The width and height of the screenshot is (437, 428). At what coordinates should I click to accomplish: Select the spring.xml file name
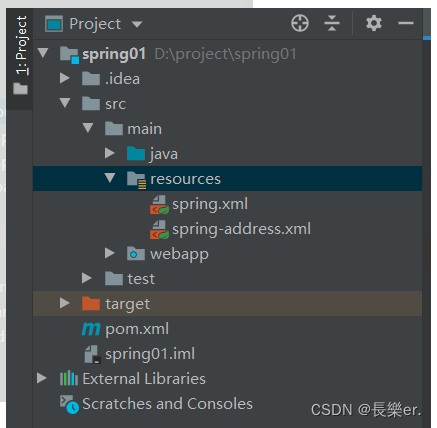click(x=210, y=204)
